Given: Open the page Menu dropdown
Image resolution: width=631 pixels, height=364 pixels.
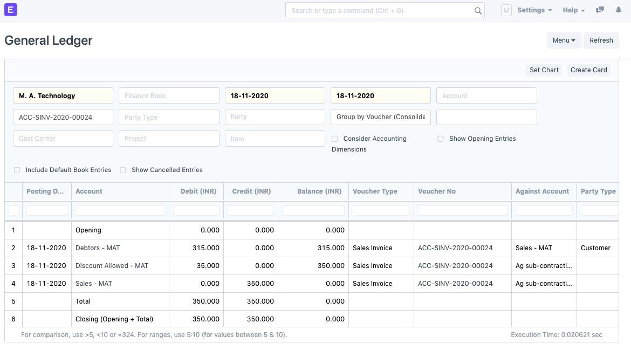Looking at the screenshot, I should point(563,40).
